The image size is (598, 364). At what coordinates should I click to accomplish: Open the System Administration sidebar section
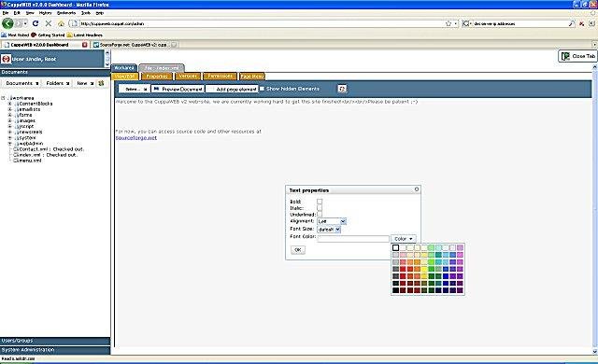(55, 350)
